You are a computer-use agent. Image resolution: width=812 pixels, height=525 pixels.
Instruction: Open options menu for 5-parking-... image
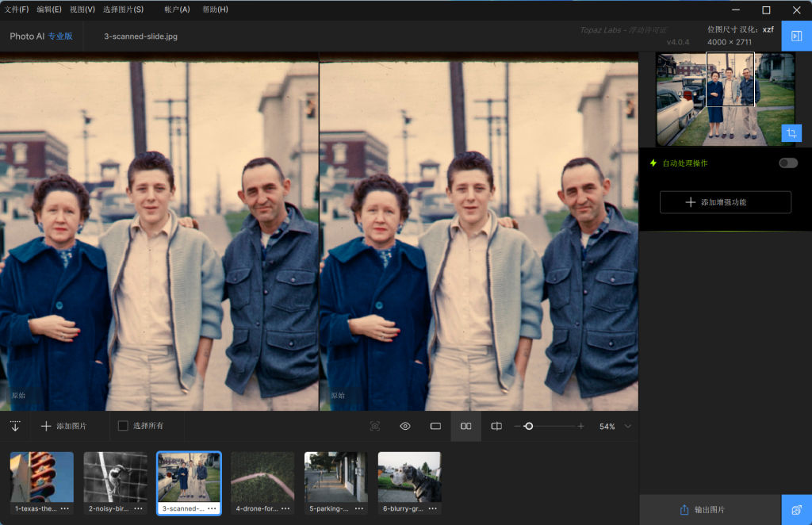pyautogui.click(x=359, y=508)
